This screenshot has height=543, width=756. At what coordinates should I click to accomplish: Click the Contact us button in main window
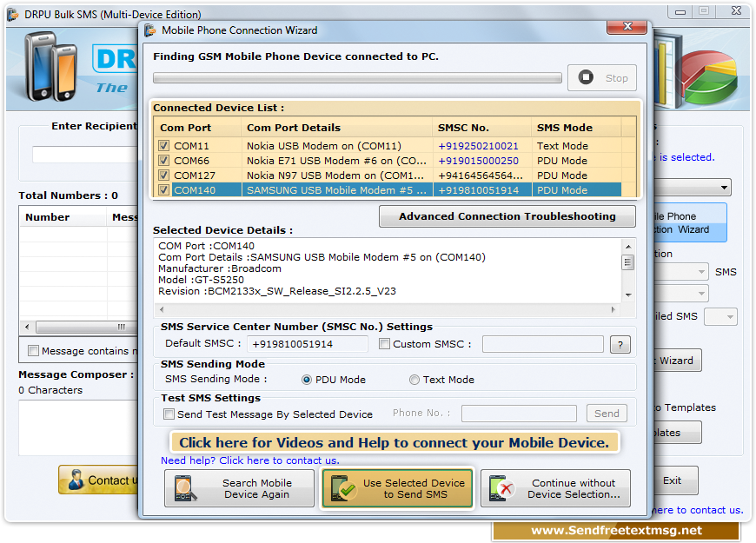(x=98, y=480)
